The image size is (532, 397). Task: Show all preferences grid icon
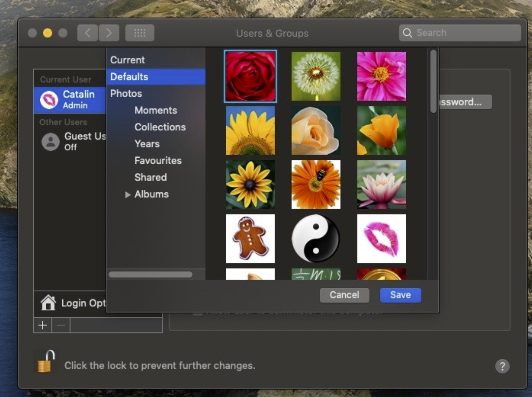click(140, 33)
